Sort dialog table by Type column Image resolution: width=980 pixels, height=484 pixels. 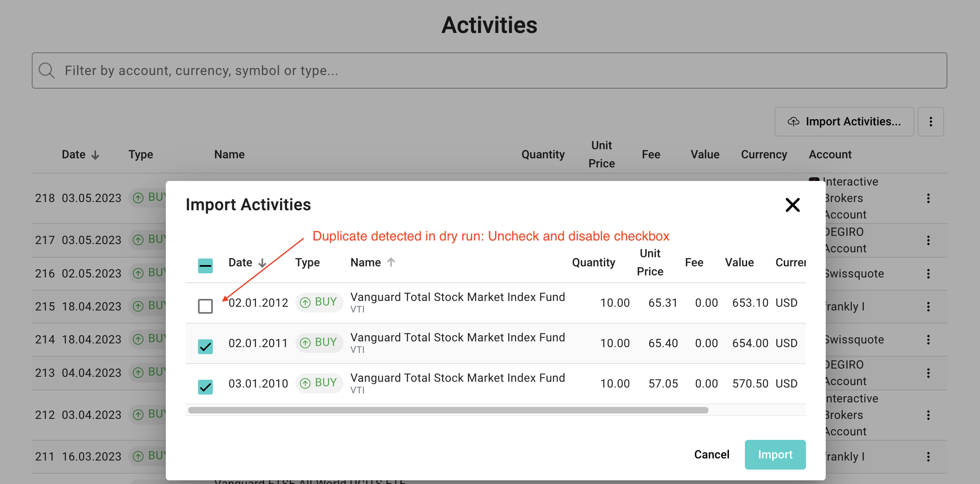307,263
